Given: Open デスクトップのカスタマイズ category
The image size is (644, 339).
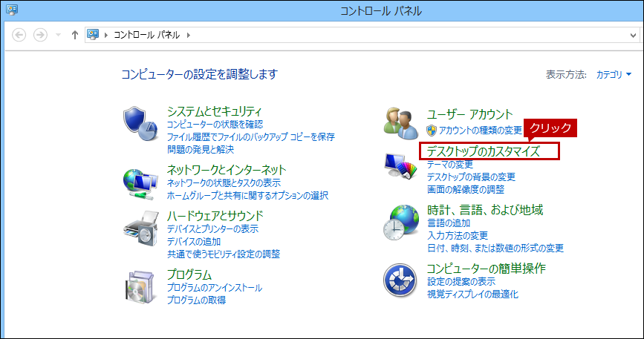Looking at the screenshot, I should click(483, 151).
